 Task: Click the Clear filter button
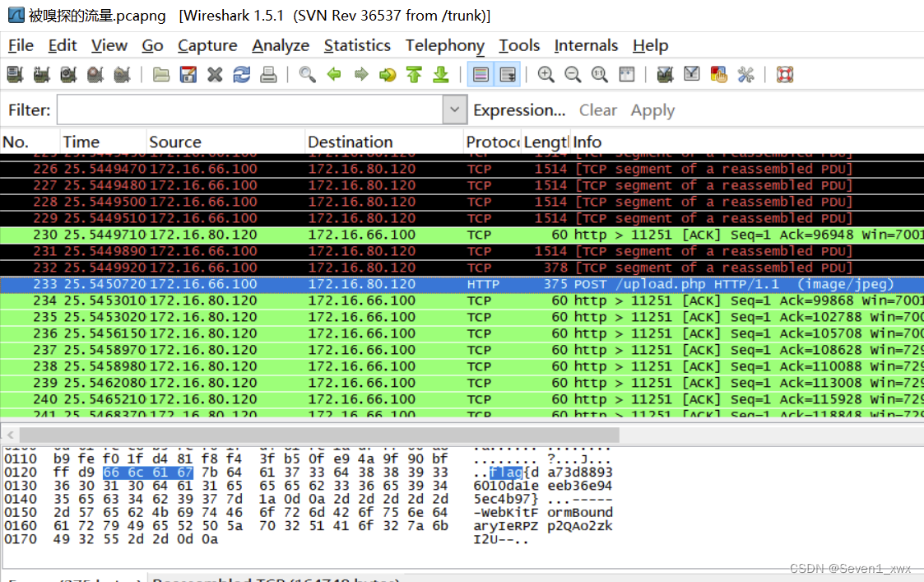(597, 110)
